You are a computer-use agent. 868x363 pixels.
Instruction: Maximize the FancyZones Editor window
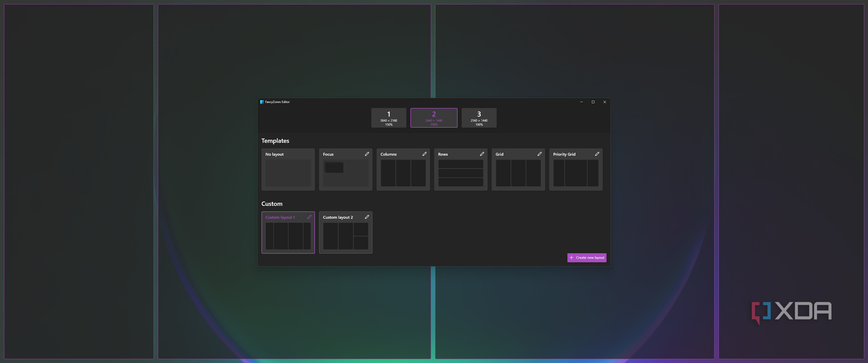(593, 102)
